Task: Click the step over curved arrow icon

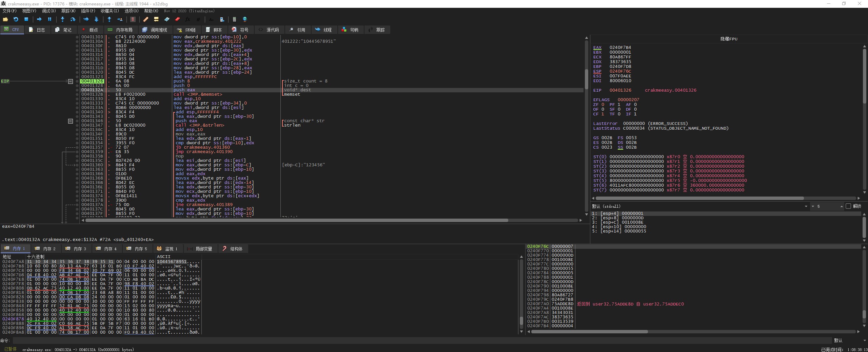Action: [x=73, y=19]
